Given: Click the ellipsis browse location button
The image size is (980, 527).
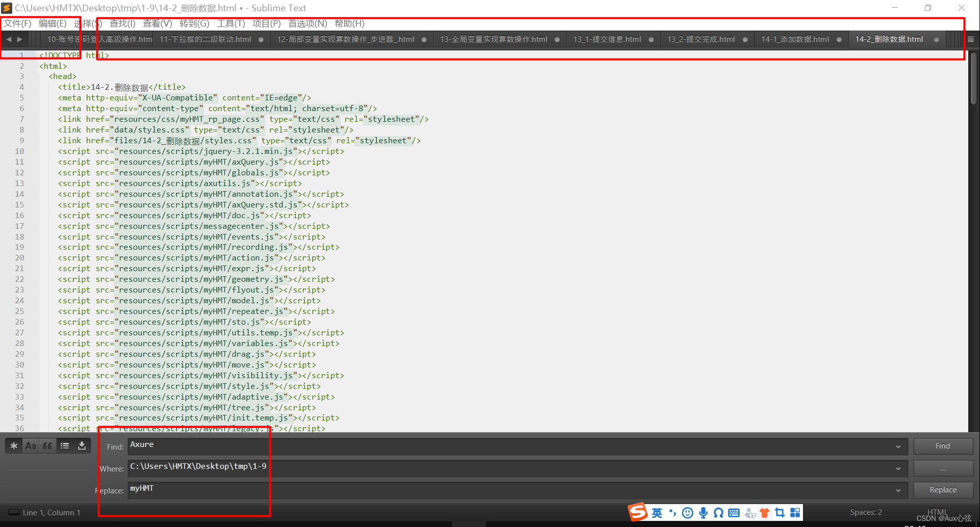Looking at the screenshot, I should point(943,468).
